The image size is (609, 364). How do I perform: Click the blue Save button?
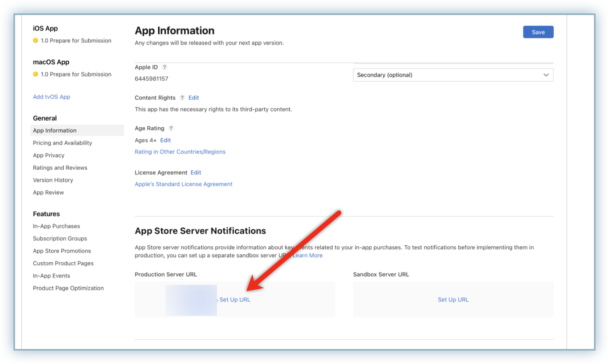(538, 32)
